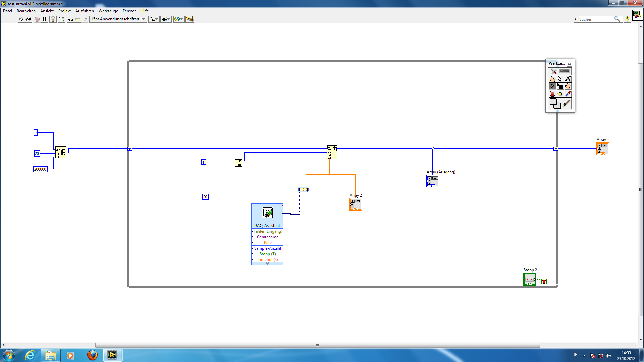Select the color dropper tool

pyautogui.click(x=568, y=94)
